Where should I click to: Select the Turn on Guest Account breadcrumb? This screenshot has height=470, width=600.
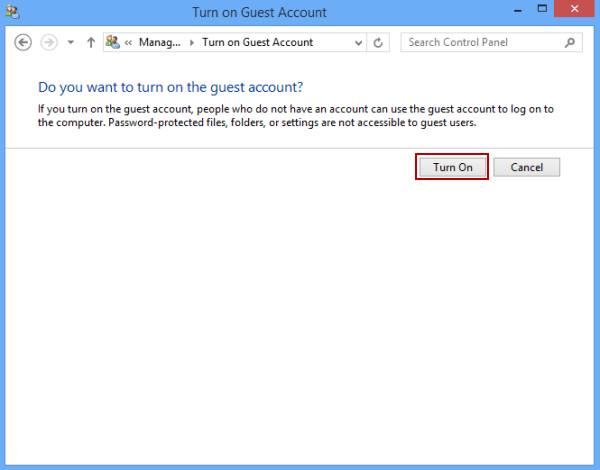click(257, 43)
